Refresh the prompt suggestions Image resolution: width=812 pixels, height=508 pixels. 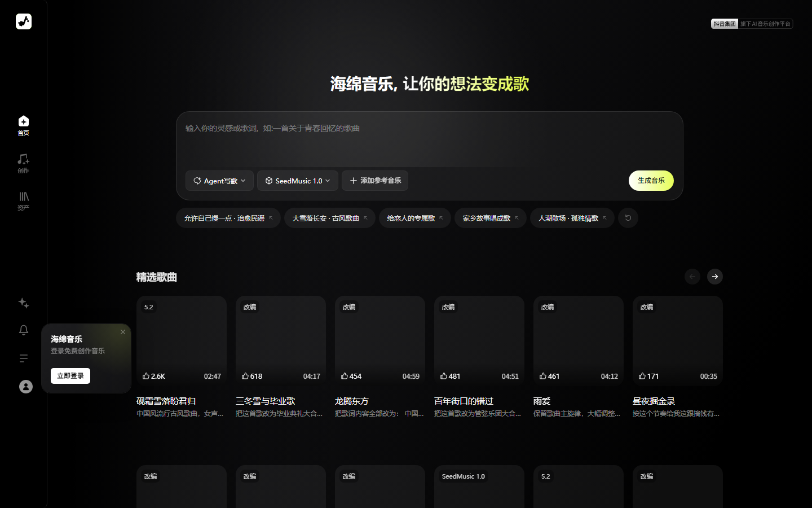[628, 218]
